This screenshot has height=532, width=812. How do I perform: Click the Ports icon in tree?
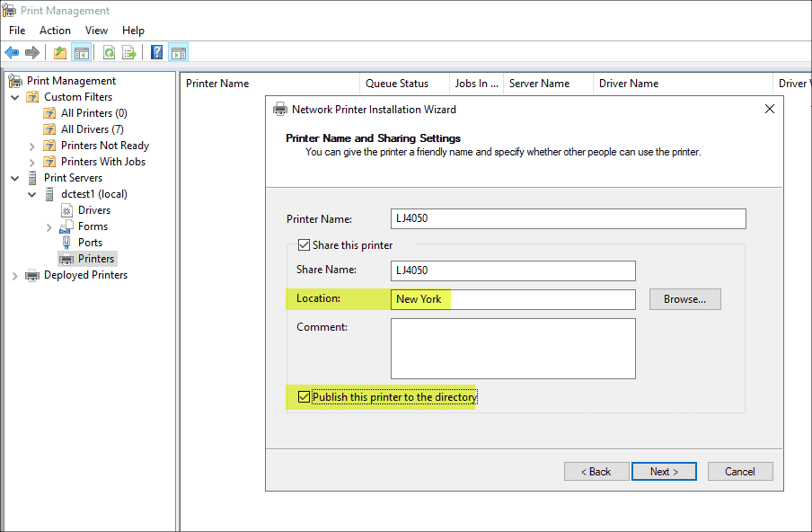66,243
